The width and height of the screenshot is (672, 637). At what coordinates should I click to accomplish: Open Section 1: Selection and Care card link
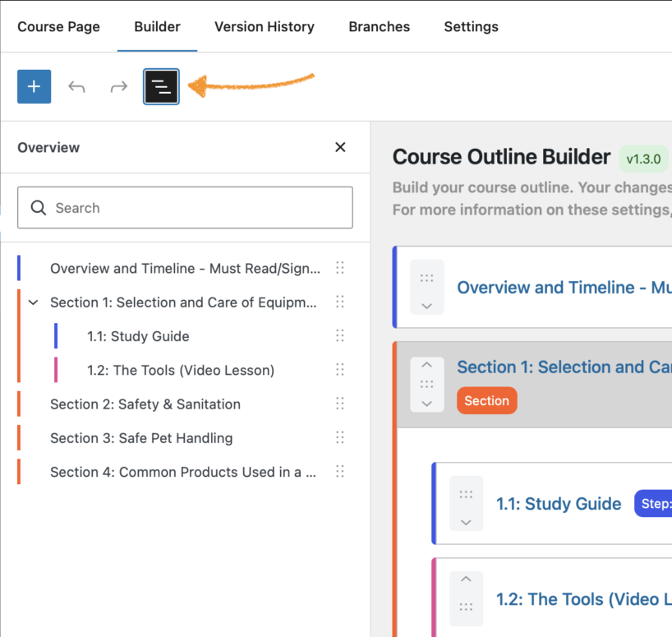tap(564, 367)
